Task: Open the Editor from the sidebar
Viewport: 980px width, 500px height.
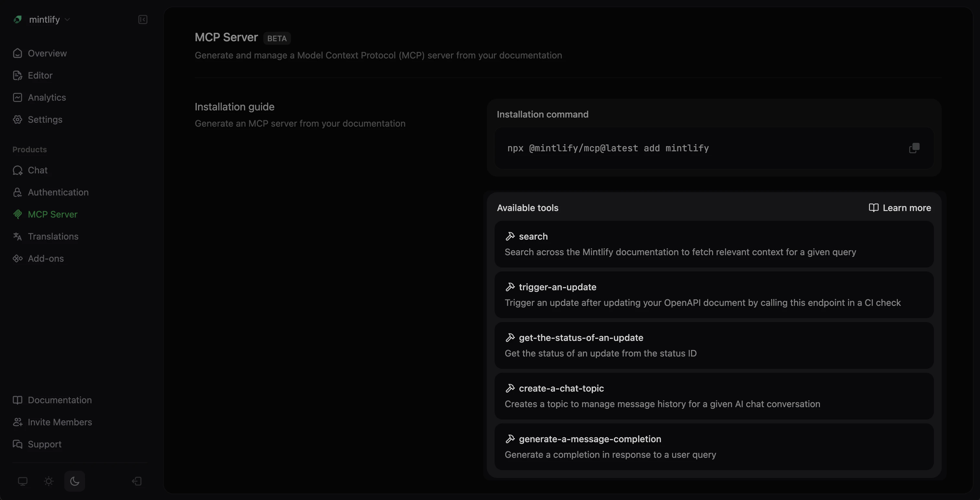Action: tap(18, 75)
